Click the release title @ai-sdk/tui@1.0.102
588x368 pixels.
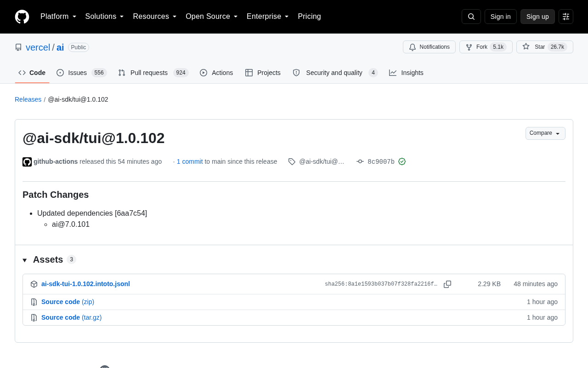coord(94,138)
